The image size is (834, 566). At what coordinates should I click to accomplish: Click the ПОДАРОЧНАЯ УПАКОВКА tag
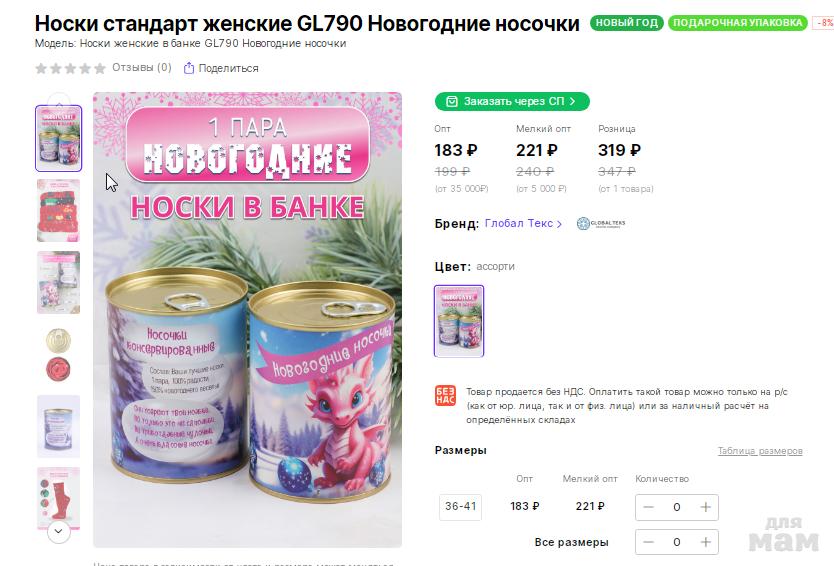[737, 23]
